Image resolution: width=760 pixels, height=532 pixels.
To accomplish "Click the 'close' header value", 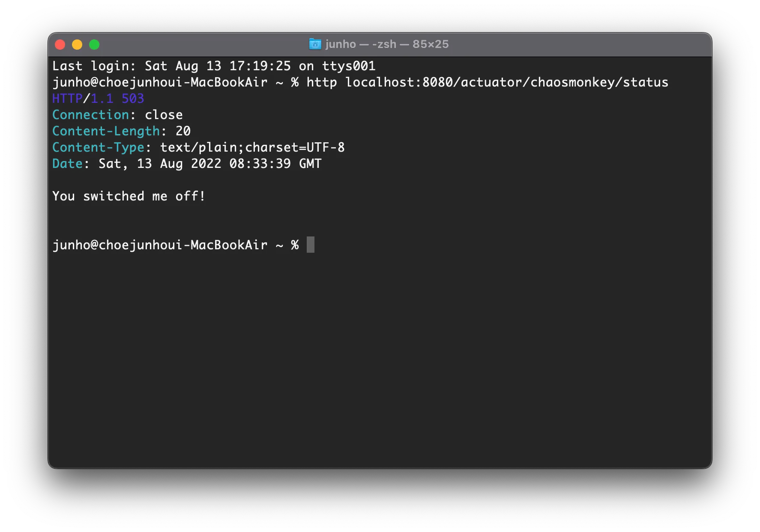I will (x=164, y=115).
